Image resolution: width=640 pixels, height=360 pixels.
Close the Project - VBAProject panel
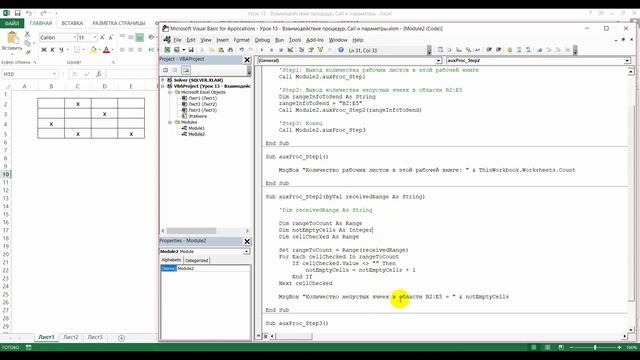pos(247,60)
